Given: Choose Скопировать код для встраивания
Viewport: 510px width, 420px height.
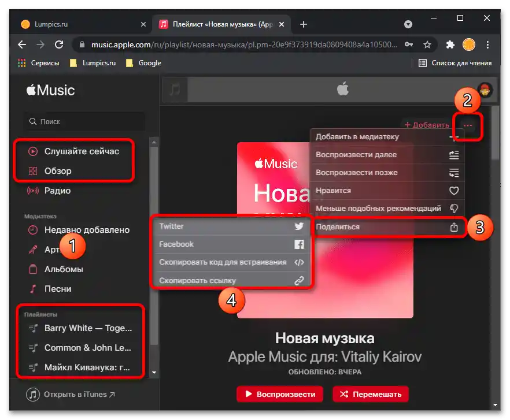Looking at the screenshot, I should (x=231, y=262).
